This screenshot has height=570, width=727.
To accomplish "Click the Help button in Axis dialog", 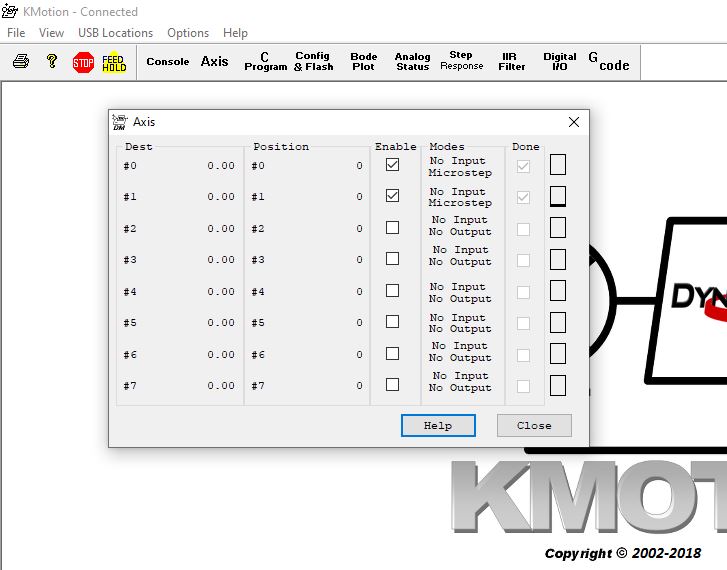I will click(x=438, y=425).
